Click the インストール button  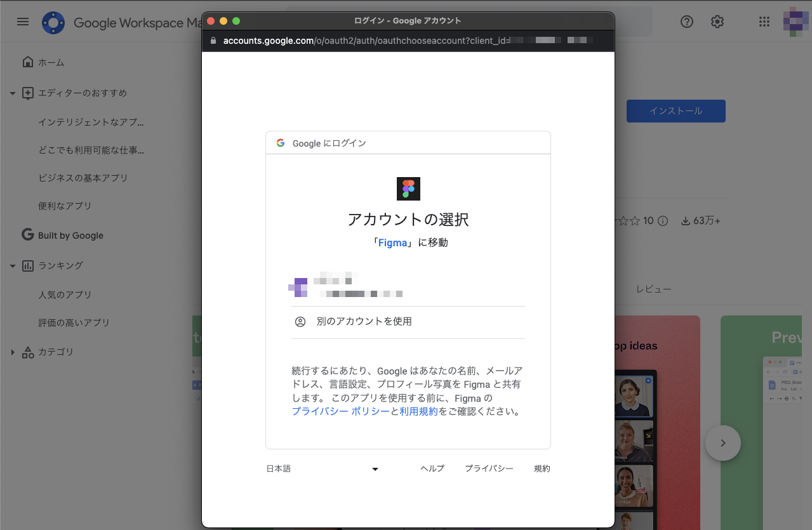[x=676, y=111]
